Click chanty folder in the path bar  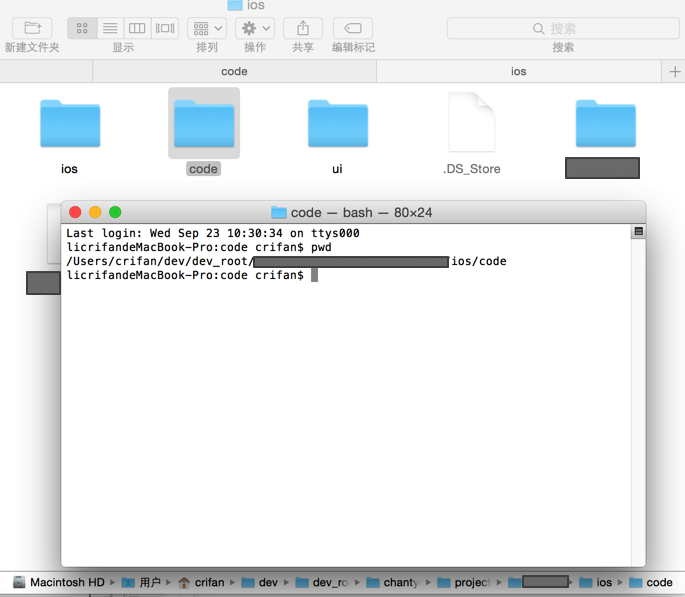pos(393,582)
